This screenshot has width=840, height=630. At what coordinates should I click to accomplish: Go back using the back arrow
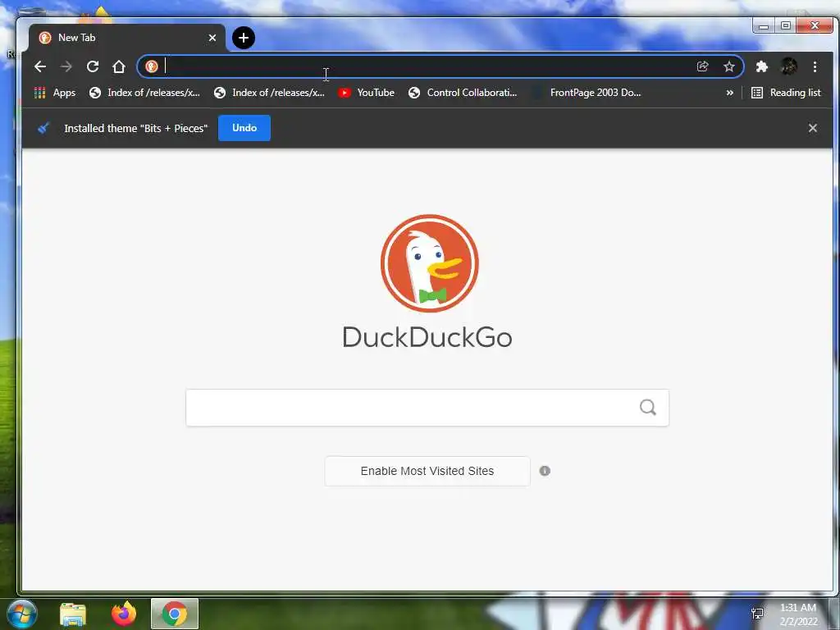pos(40,66)
